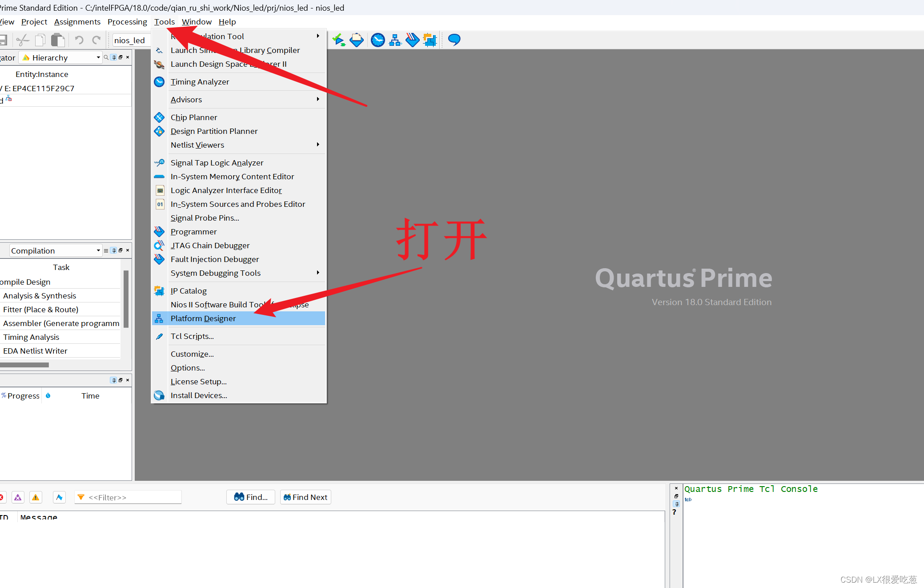Pin the Progress status panel

(114, 380)
